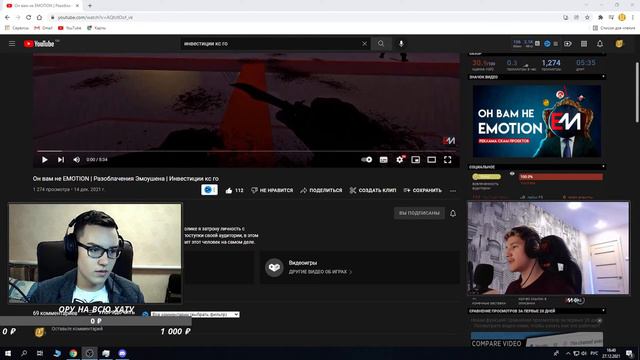Go to YouTube home via the logo

pos(39,44)
